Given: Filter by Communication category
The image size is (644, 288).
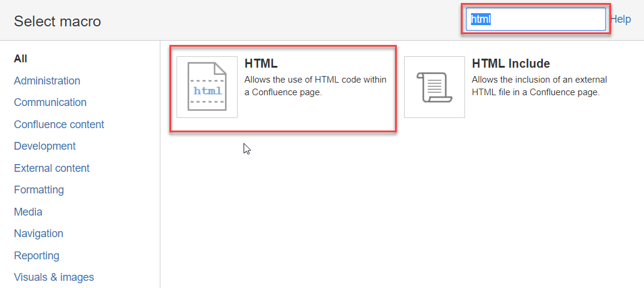Looking at the screenshot, I should (x=50, y=102).
